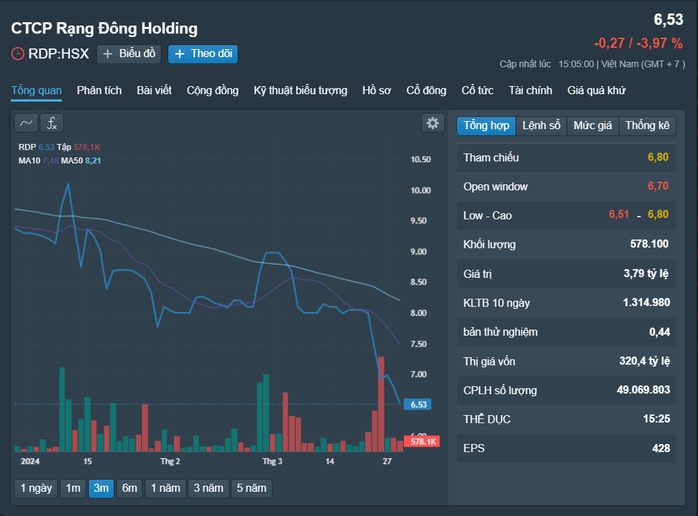Open the Hồ sơ tab
Screen dimensions: 698x516
(377, 91)
